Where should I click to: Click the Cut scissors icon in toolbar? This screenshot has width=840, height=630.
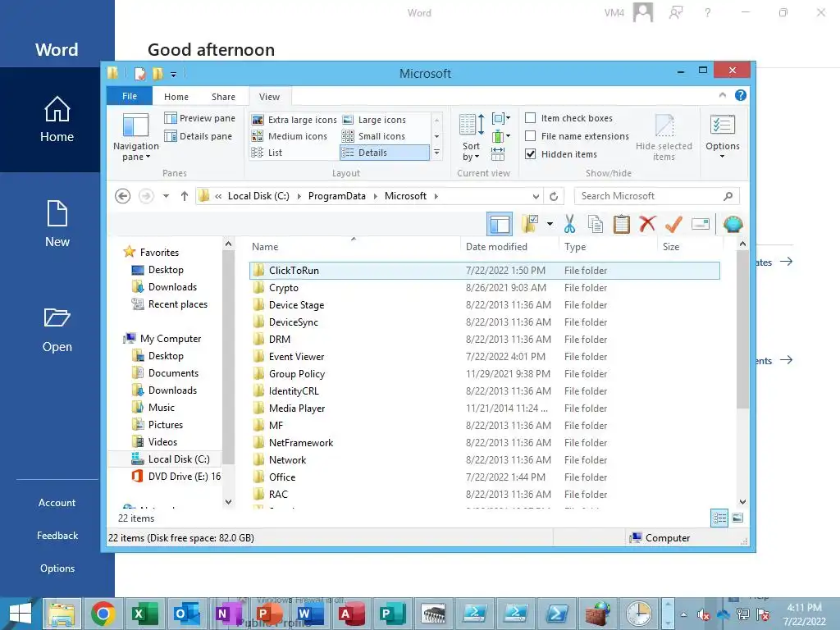tap(569, 224)
